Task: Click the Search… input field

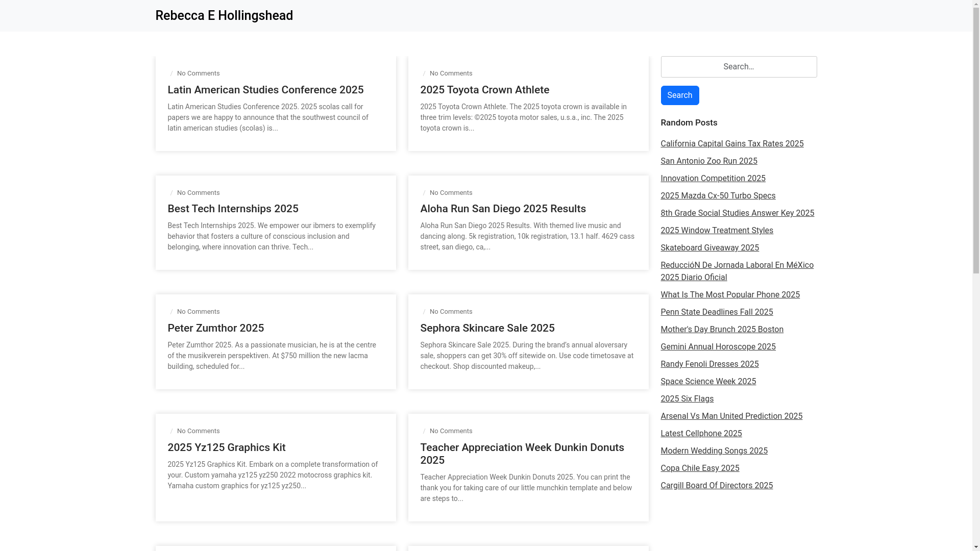Action: pos(739,67)
